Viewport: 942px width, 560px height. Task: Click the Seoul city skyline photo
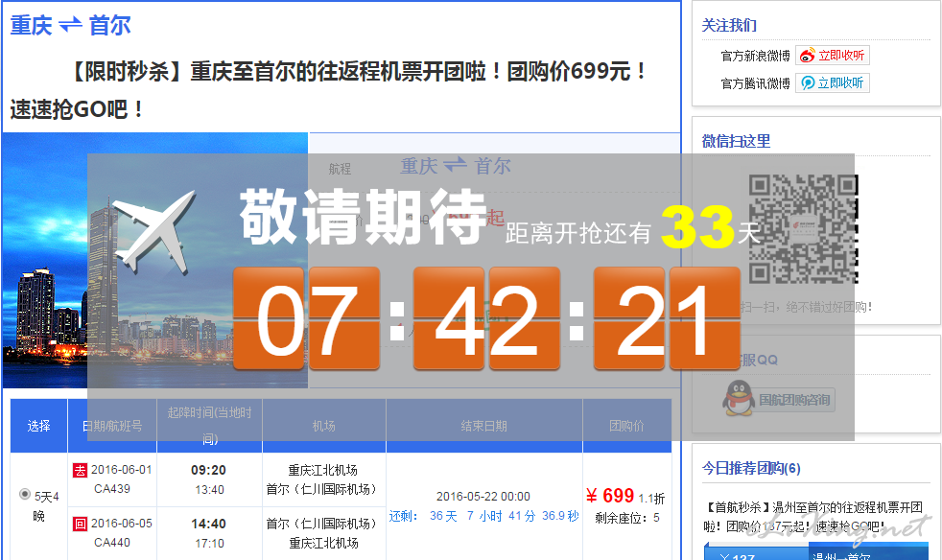[155, 260]
